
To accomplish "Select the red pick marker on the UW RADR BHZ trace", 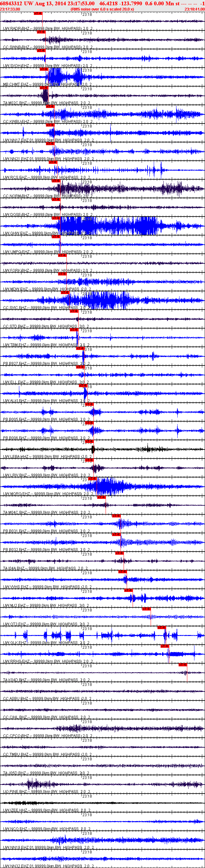I will pyautogui.click(x=38, y=13).
